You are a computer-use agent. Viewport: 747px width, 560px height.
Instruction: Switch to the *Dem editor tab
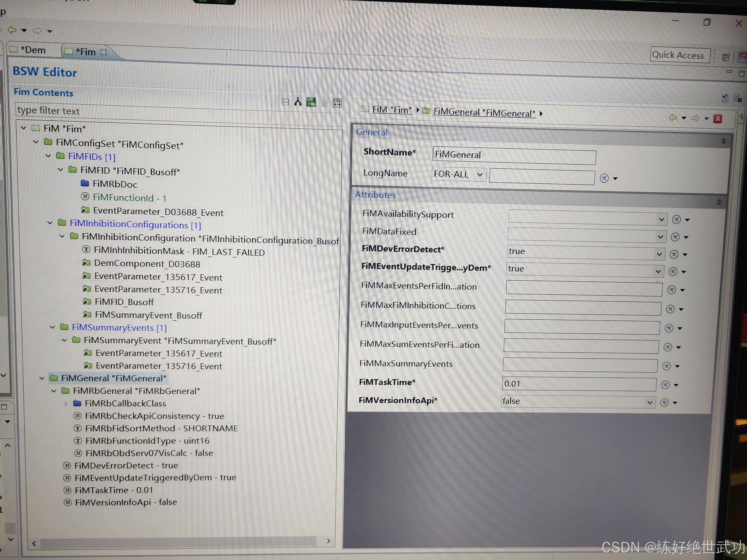tap(33, 50)
